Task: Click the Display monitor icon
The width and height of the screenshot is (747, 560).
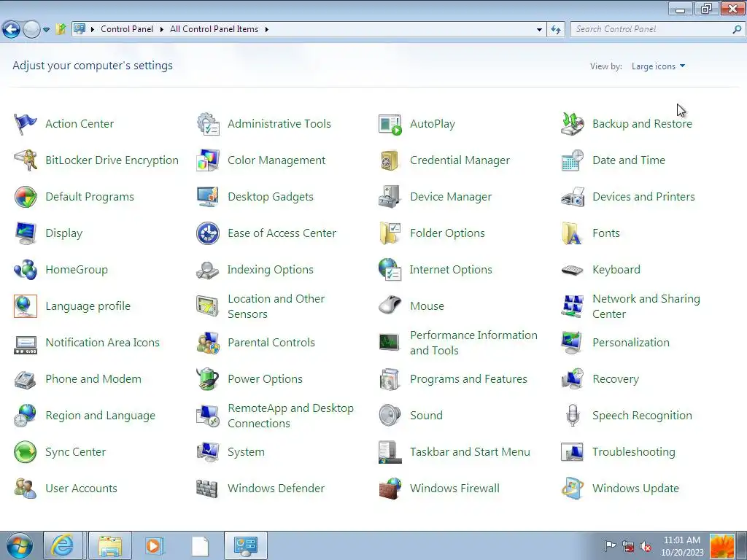Action: coord(25,233)
